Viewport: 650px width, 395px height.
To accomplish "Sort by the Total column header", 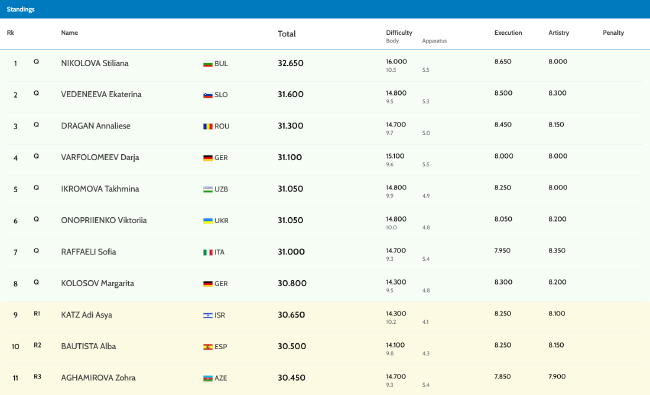I will [x=286, y=34].
